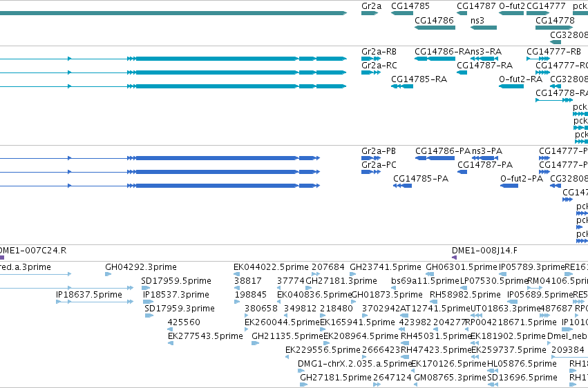
Task: Select protein CG14785-PA
Action: [x=421, y=179]
